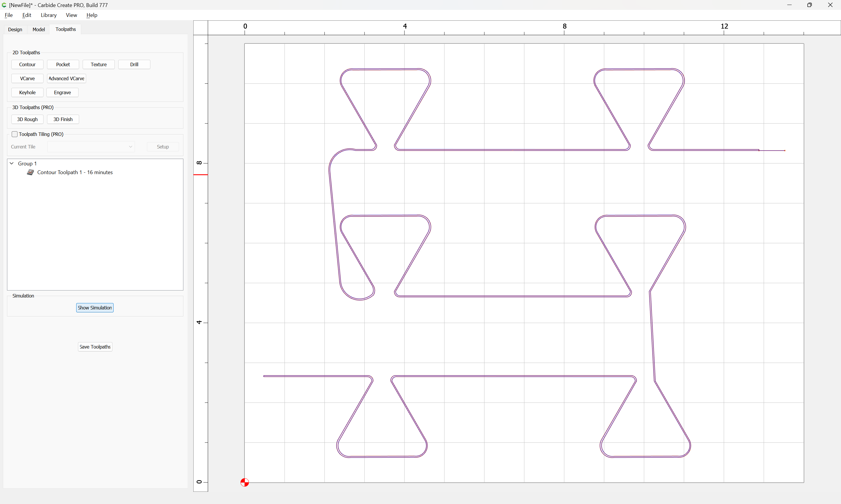Switch to the Model tab
This screenshot has width=841, height=504.
(x=39, y=29)
